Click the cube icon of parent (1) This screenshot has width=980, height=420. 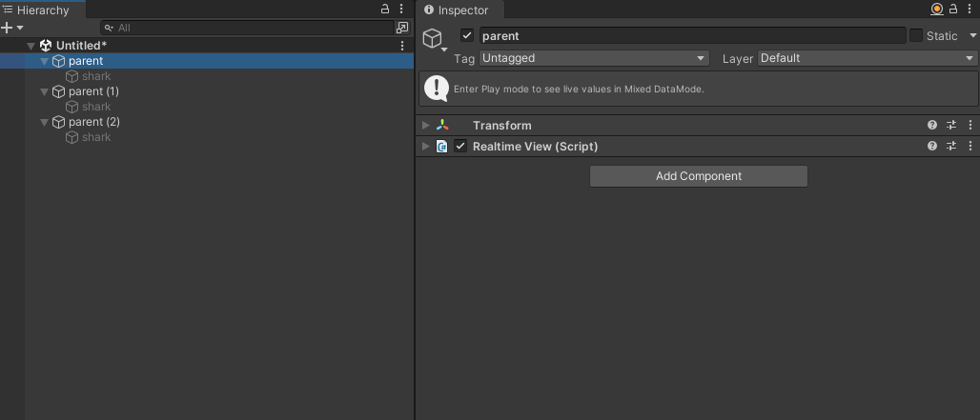[x=59, y=91]
